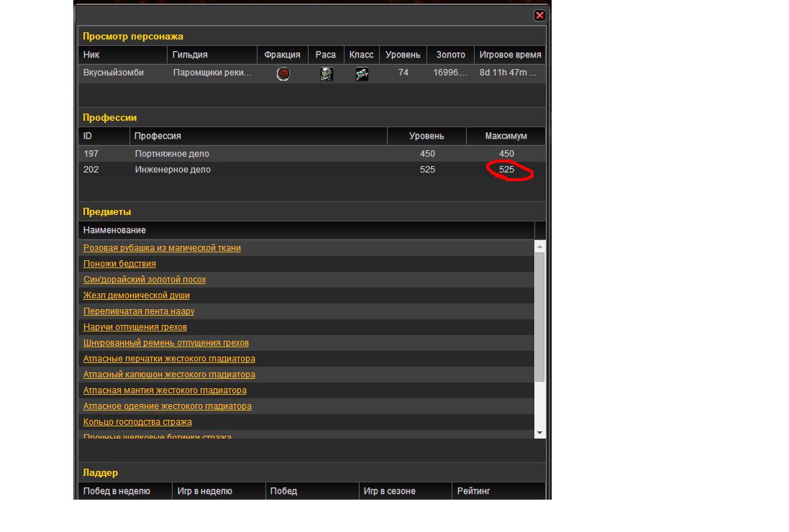Click the ID column header in professions
Screen dimensions: 789x532
104,137
